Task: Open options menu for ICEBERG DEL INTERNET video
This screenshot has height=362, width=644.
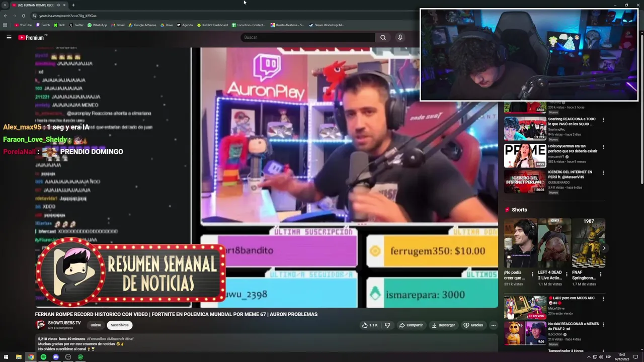Action: click(x=603, y=172)
